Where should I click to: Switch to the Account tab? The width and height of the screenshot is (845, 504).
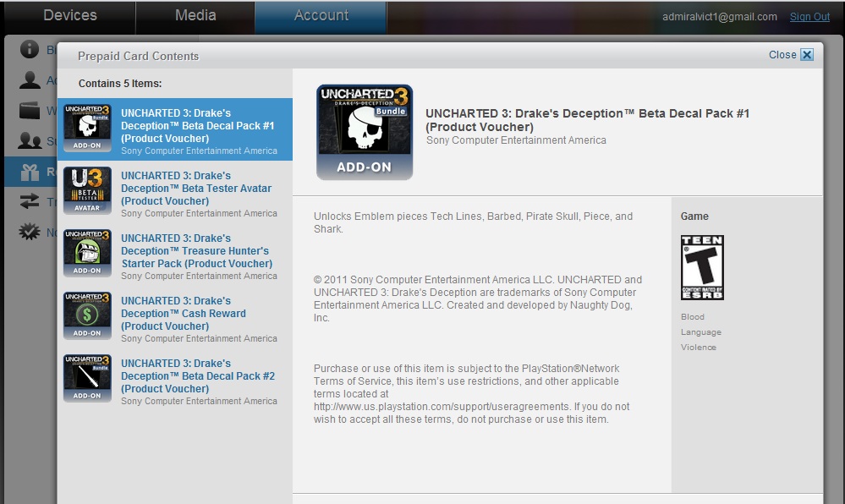pyautogui.click(x=321, y=15)
